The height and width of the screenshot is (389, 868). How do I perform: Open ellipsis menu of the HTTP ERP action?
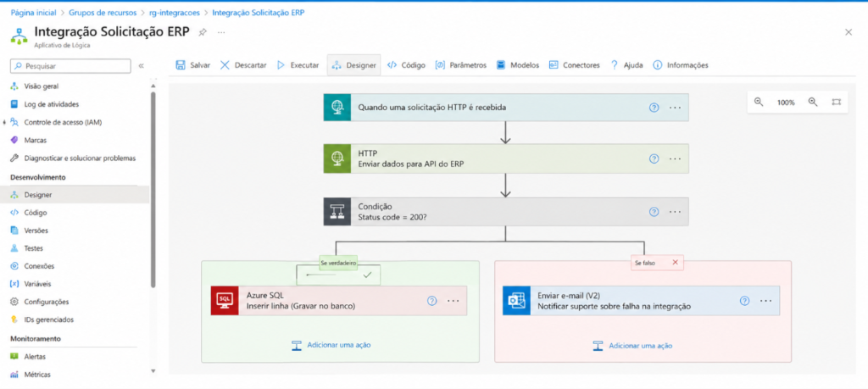coord(675,158)
